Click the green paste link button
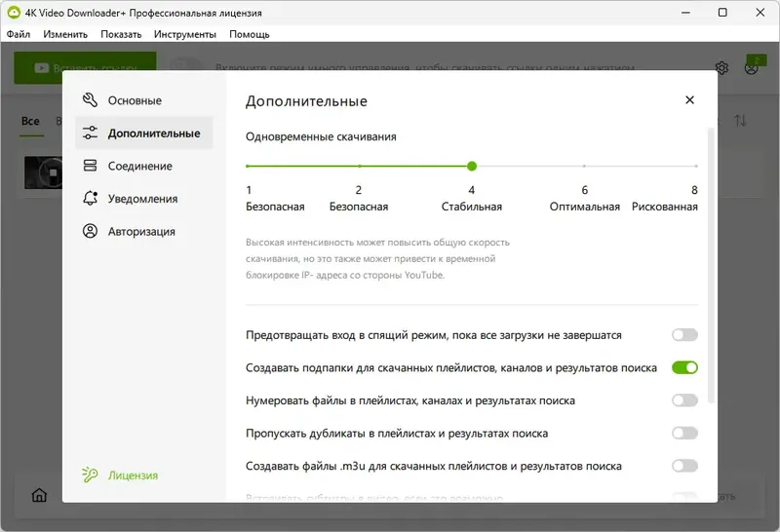780x532 pixels. point(85,67)
